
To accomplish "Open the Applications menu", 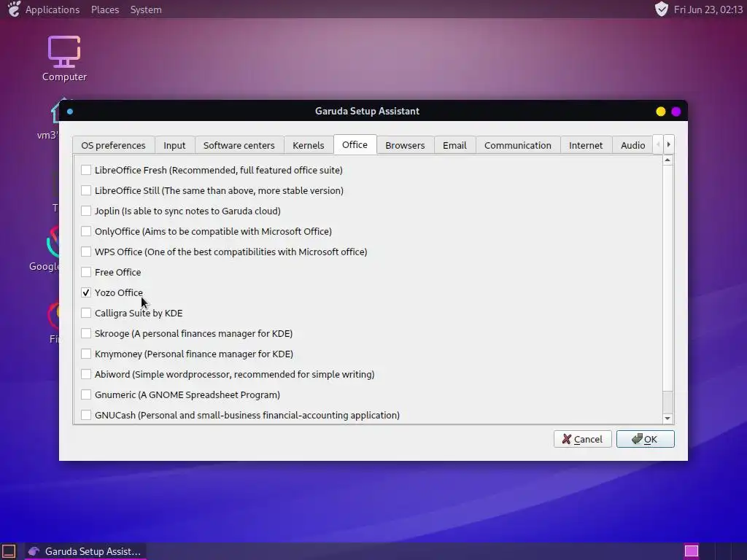I will (53, 9).
